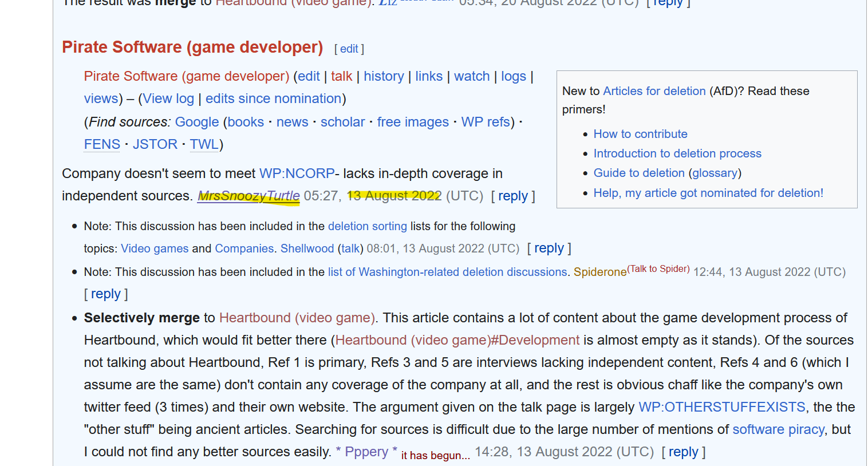
Task: Open the 'software piracy' link
Action: coord(779,429)
